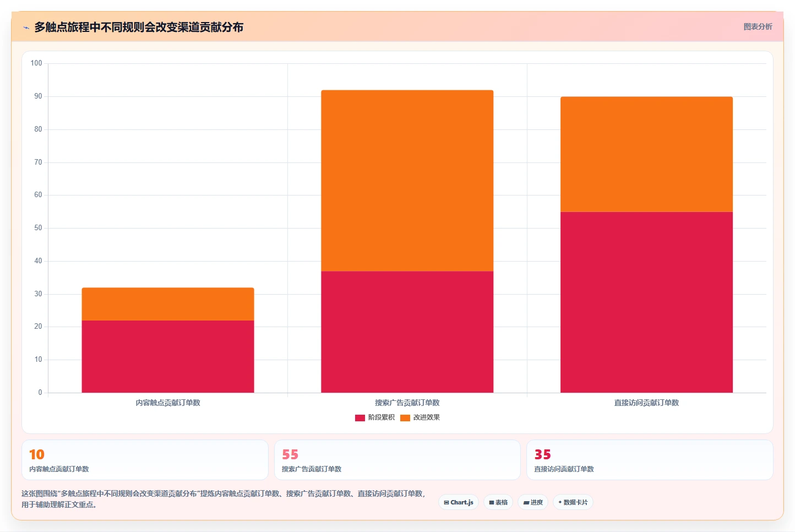The height and width of the screenshot is (532, 795).
Task: Click 直接访问贡献订单数 label in third card
Action: [x=564, y=469]
